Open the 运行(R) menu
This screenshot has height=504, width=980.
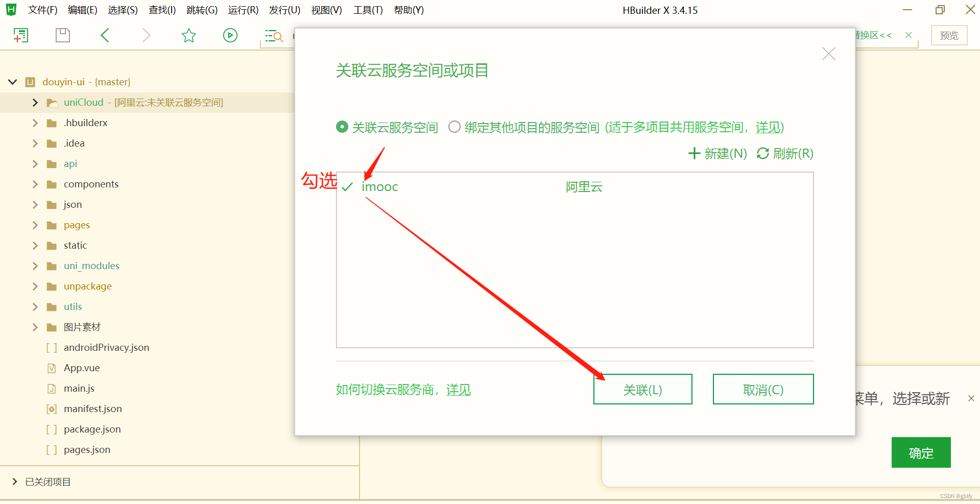(243, 10)
